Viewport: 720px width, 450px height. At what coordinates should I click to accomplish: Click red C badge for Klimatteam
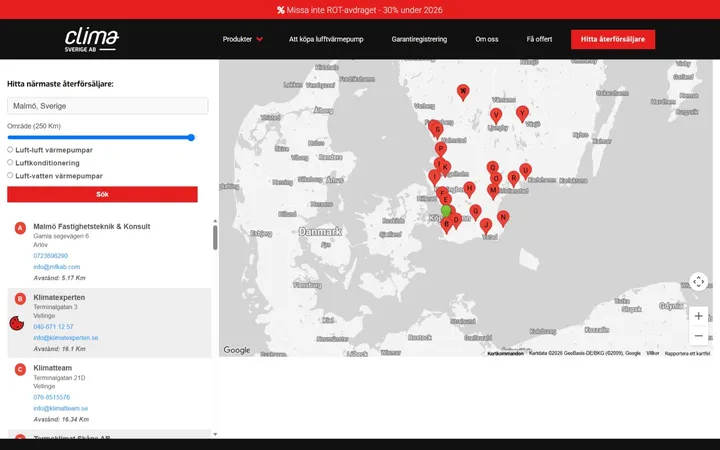click(x=20, y=369)
